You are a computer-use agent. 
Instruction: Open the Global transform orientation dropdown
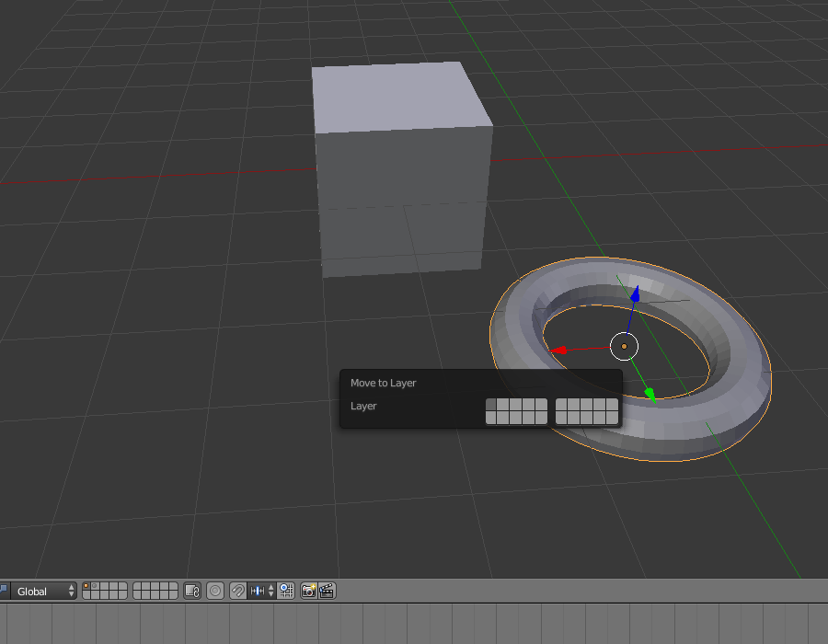pos(44,592)
